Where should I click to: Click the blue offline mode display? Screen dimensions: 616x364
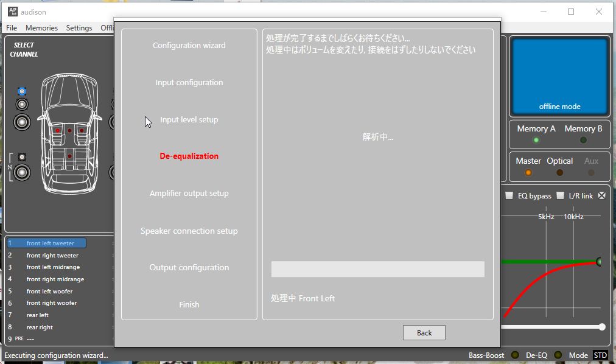coord(559,77)
